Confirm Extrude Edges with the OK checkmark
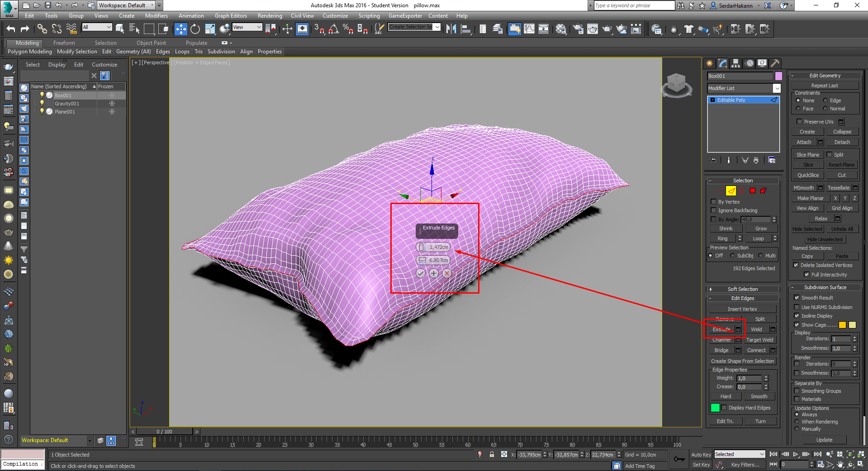Image resolution: width=868 pixels, height=471 pixels. [x=421, y=273]
